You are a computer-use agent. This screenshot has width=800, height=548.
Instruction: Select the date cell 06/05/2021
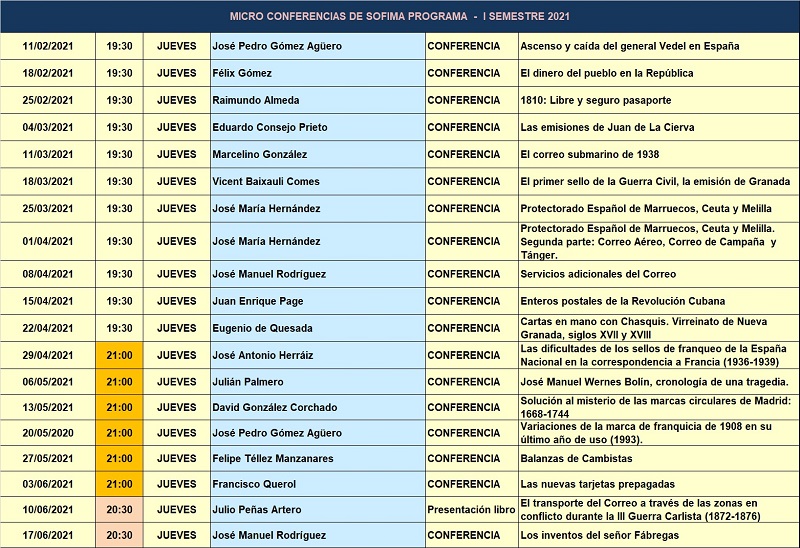click(x=48, y=382)
